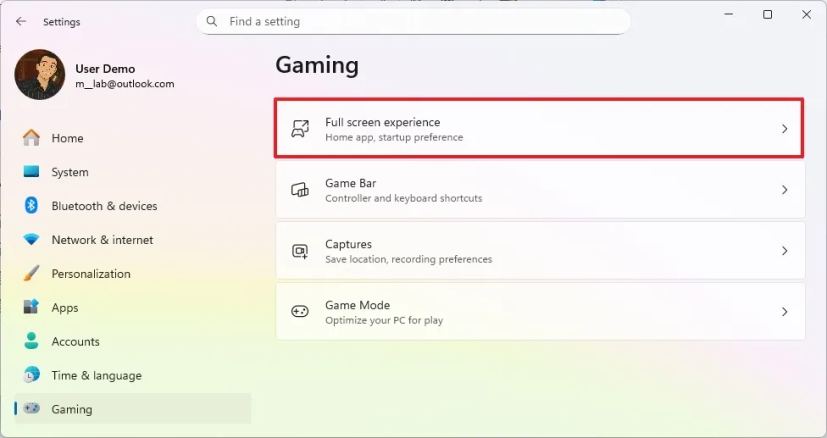Screen dimensions: 827x438
Task: Open Full screen experience settings
Action: coord(539,128)
